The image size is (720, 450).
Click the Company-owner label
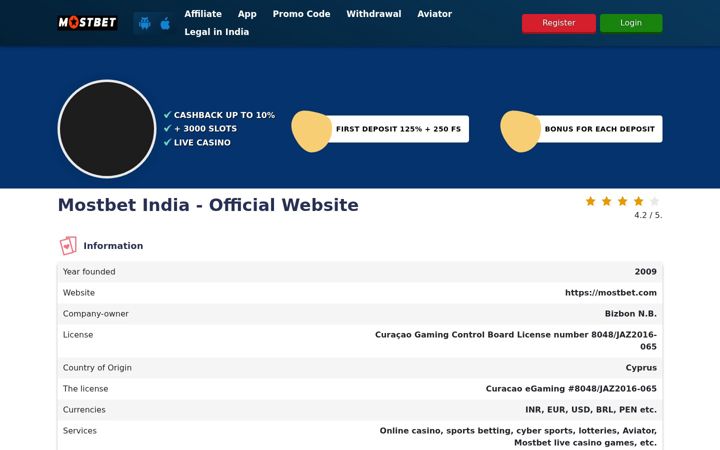[96, 314]
